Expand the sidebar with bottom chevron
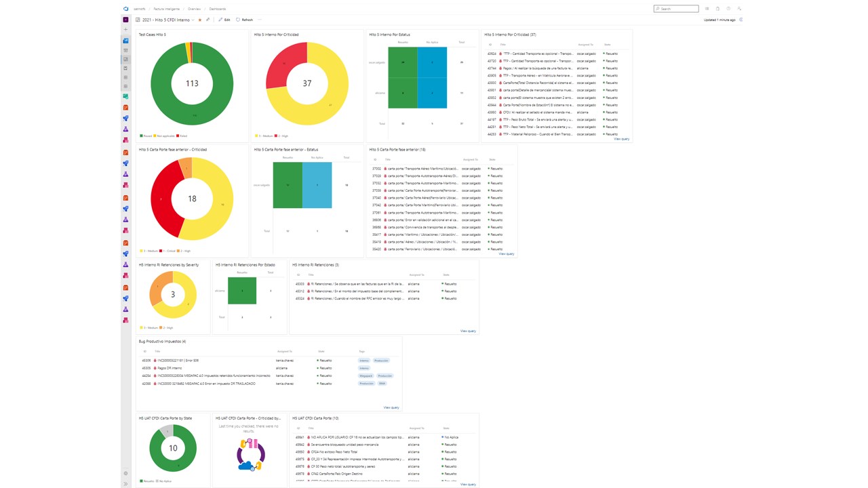Image resolution: width=868 pixels, height=488 pixels. click(125, 483)
